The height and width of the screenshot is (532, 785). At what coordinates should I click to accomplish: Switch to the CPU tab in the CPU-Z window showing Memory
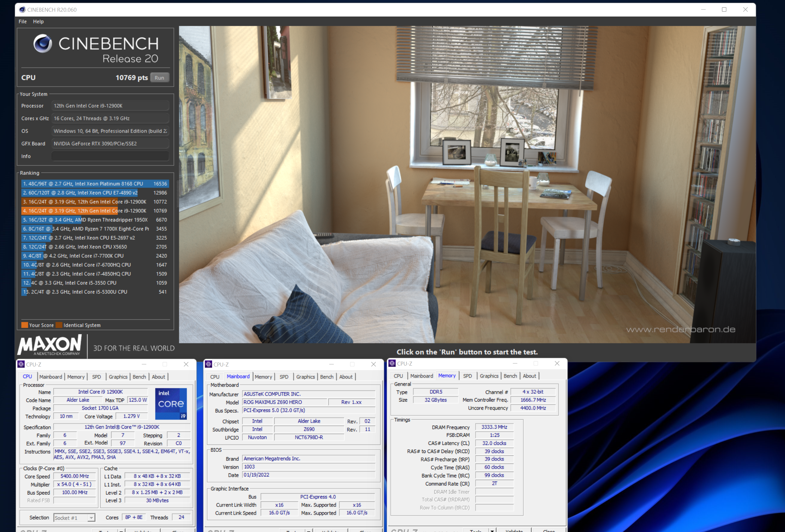tap(398, 375)
